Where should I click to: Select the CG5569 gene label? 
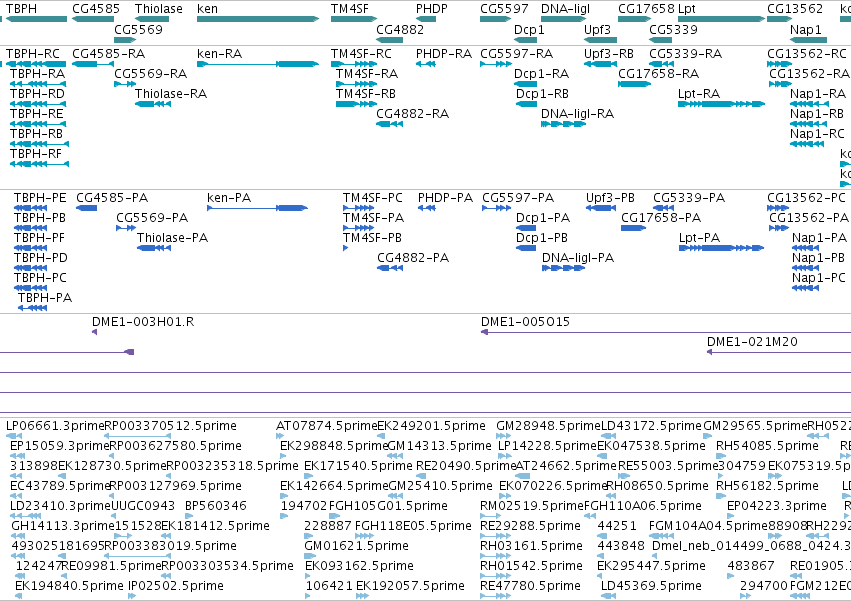click(x=138, y=29)
